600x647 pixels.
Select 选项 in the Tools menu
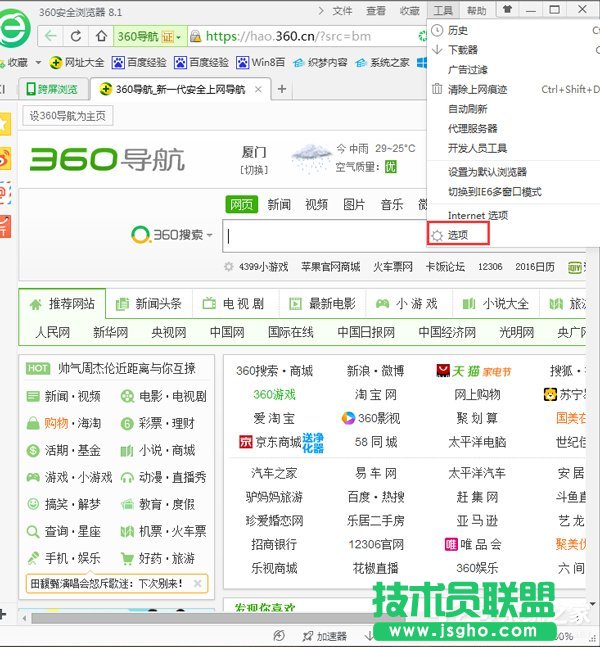click(458, 235)
